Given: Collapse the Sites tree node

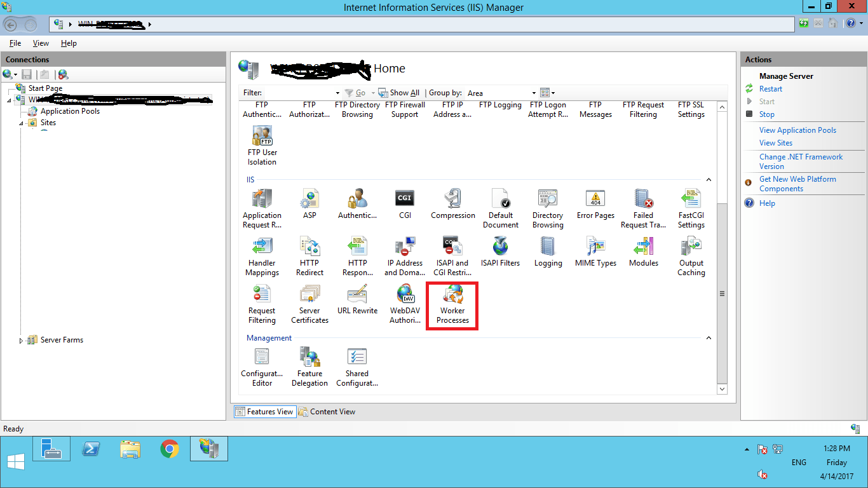Looking at the screenshot, I should [x=21, y=123].
